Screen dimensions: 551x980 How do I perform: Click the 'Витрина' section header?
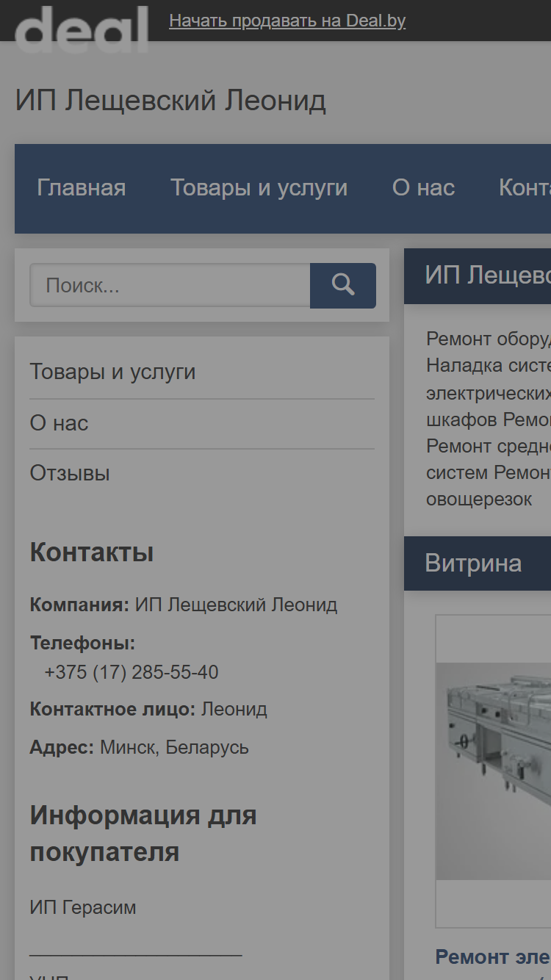[478, 563]
